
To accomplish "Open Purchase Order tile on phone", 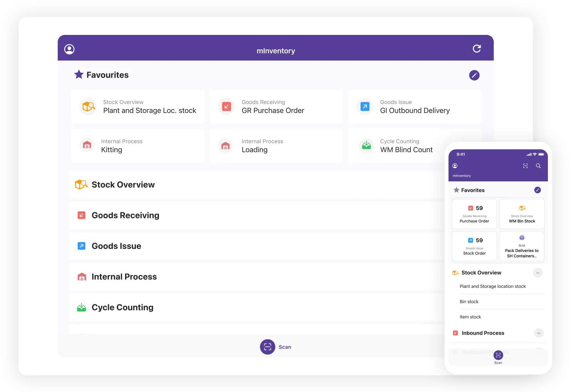I will 475,214.
